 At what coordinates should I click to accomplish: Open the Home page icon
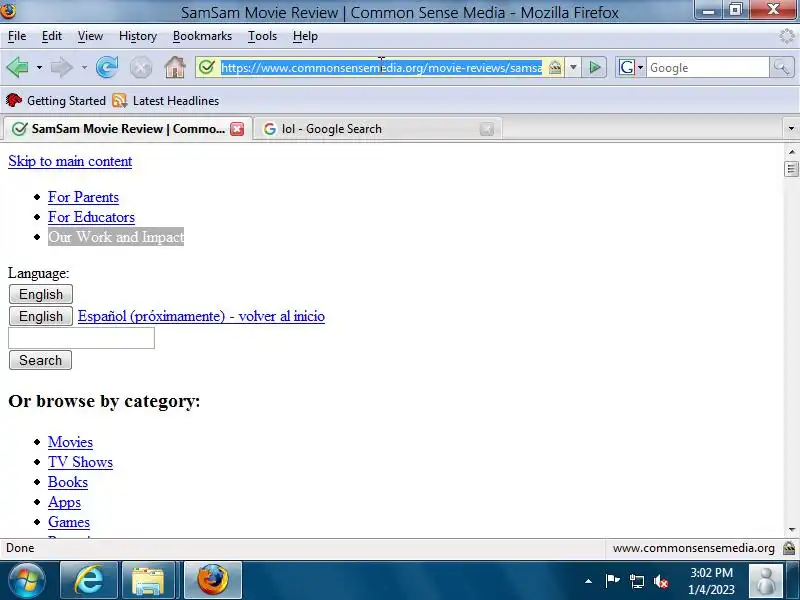pos(174,67)
